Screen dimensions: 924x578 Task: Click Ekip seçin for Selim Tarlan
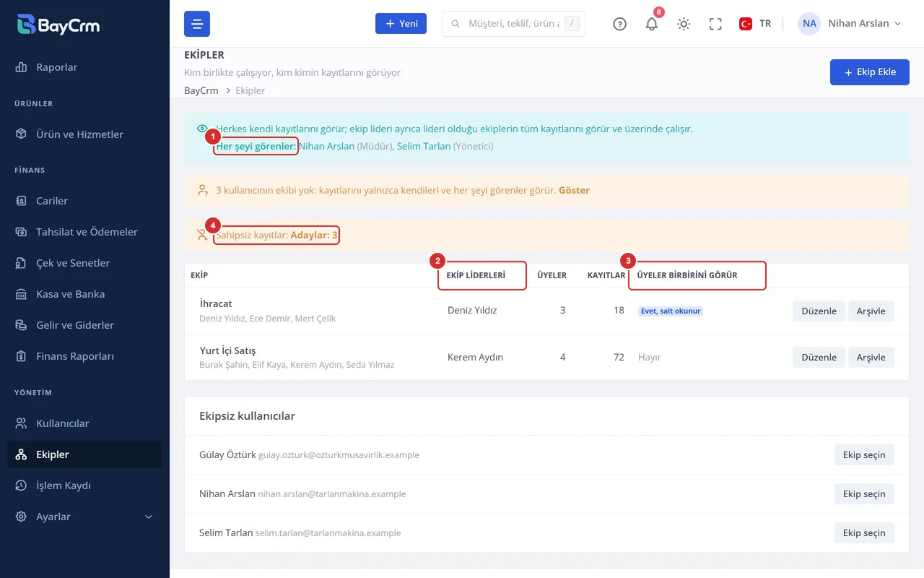pyautogui.click(x=864, y=533)
